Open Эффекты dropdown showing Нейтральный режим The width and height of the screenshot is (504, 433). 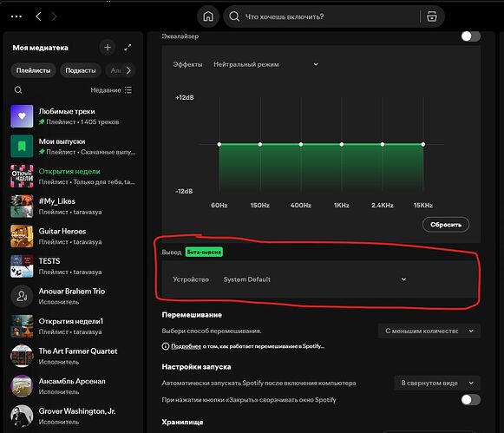[266, 64]
